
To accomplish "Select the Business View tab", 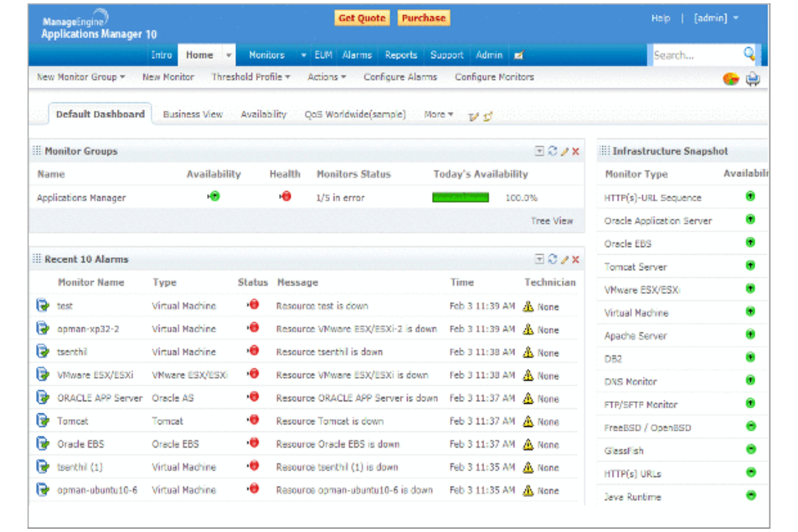I will point(192,114).
